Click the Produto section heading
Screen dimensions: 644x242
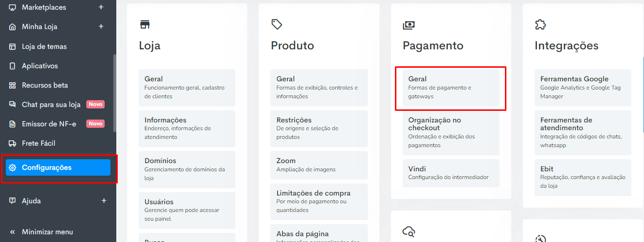click(292, 46)
